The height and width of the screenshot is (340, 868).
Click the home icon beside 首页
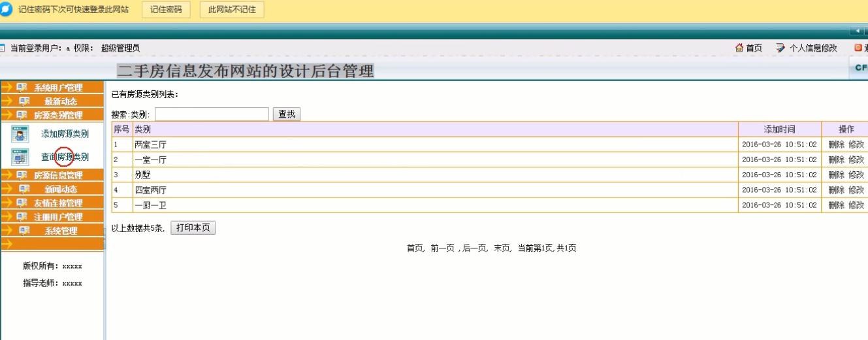pyautogui.click(x=739, y=48)
